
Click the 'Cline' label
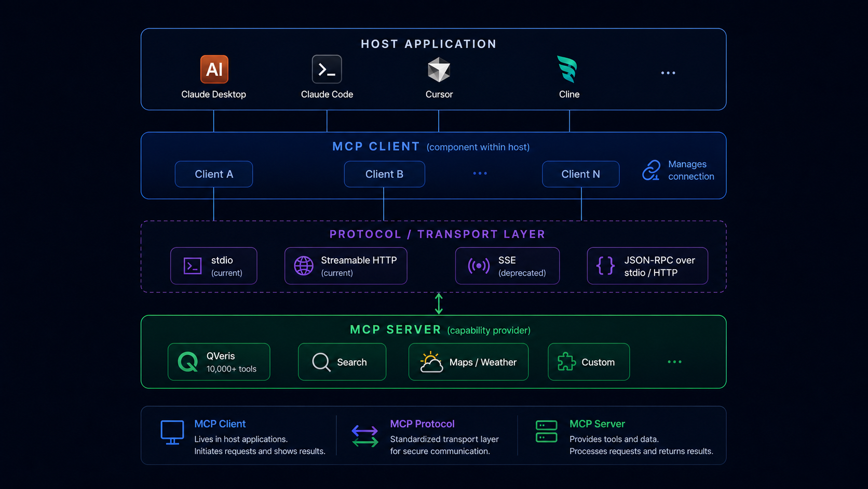569,94
